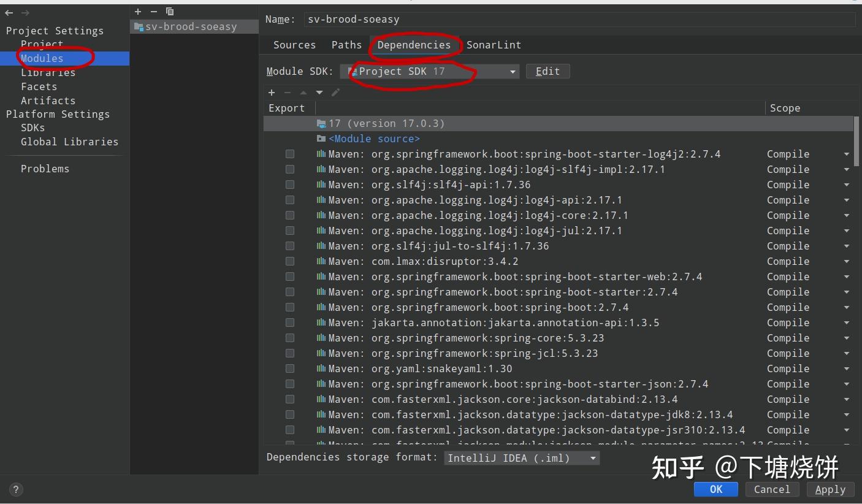Open help via the question mark icon

click(x=15, y=489)
